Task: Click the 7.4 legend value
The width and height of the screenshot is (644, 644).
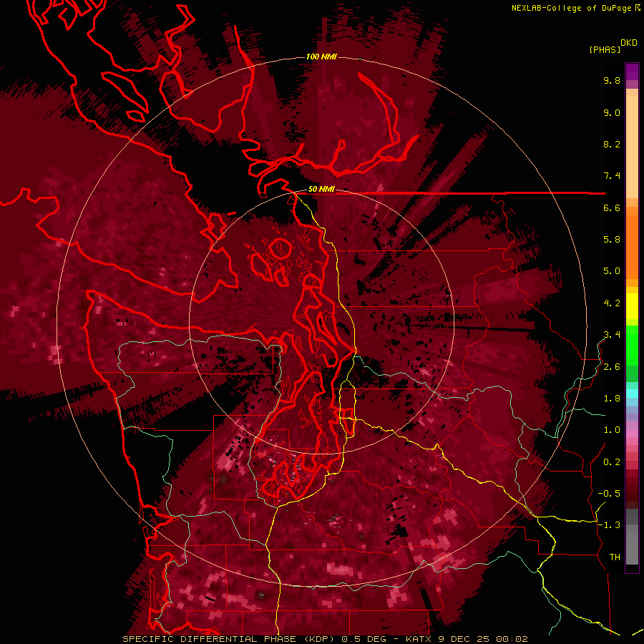Action: pyautogui.click(x=612, y=176)
